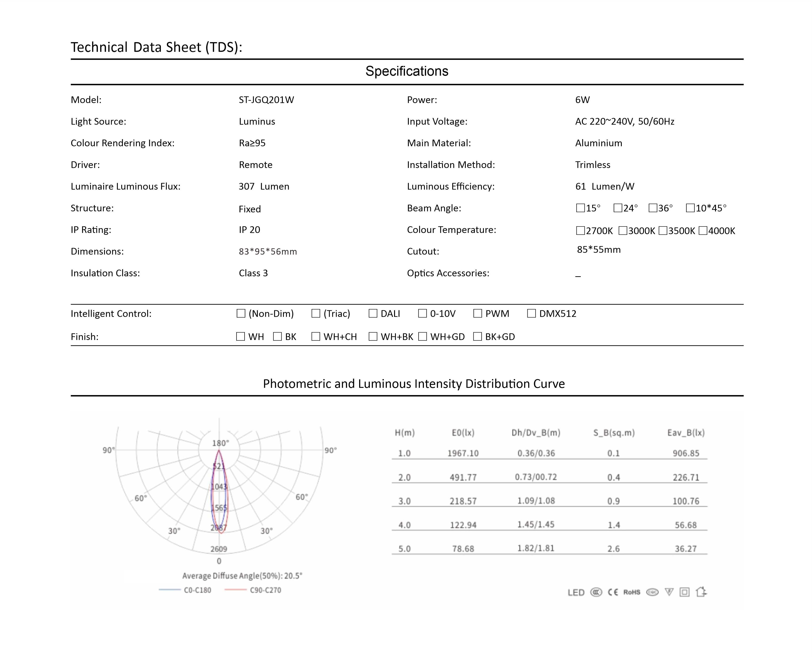Click the CCC certification mark

coord(596,592)
